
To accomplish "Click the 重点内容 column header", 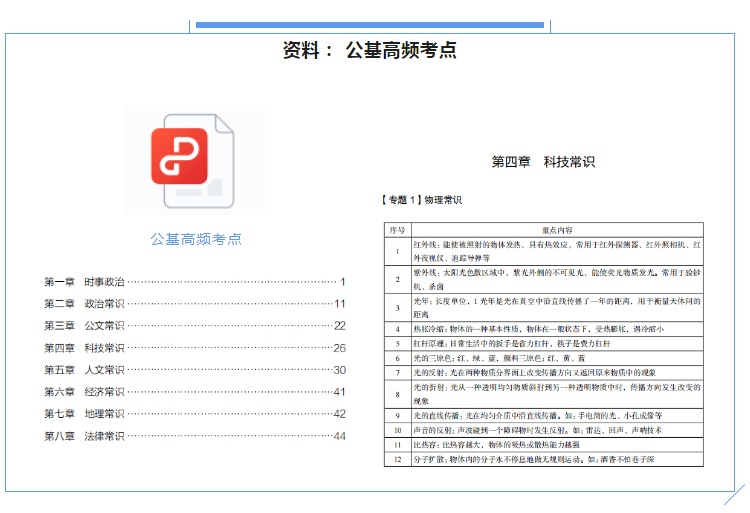I will click(x=557, y=230).
